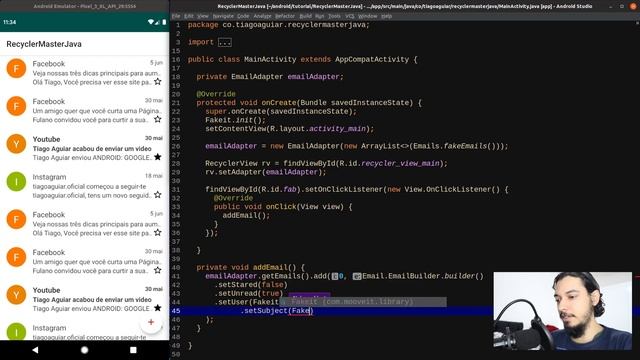This screenshot has height=360, width=640.
Task: Open the Build menu
Action: 305,16
